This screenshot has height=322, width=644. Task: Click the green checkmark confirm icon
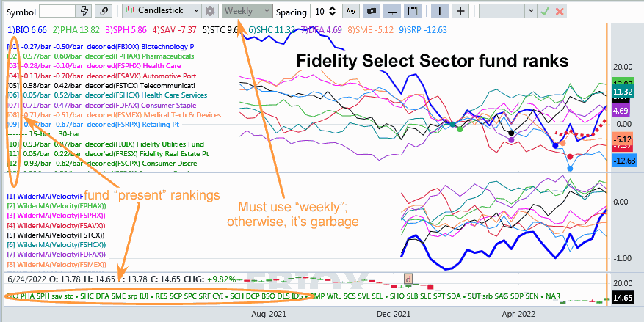(x=545, y=11)
